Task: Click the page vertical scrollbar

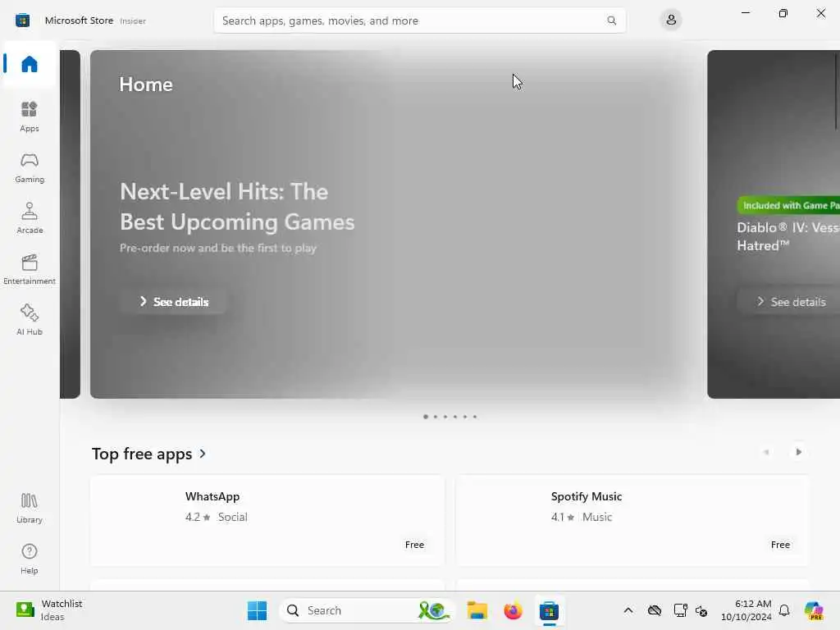Action: tap(836, 91)
